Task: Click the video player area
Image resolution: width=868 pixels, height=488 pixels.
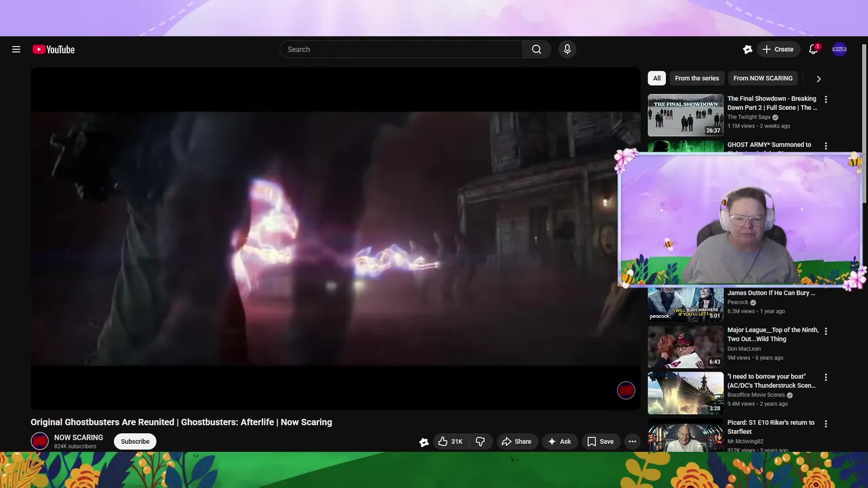Action: point(335,239)
